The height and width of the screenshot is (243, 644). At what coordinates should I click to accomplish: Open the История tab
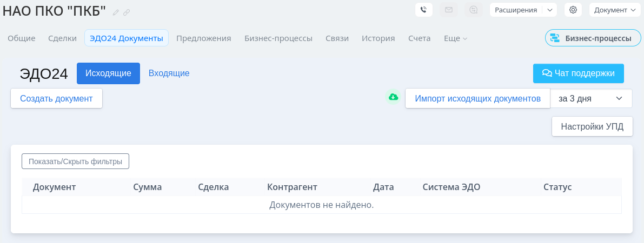coord(378,38)
